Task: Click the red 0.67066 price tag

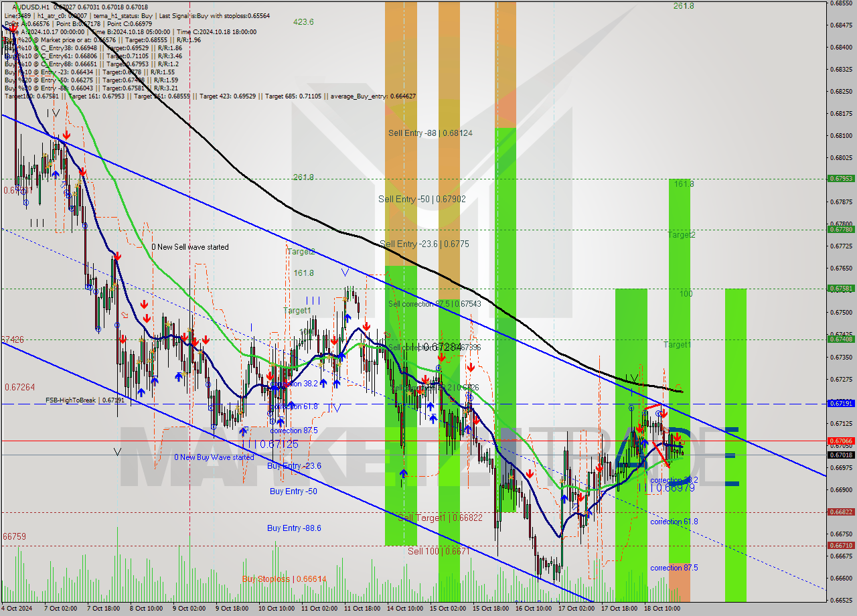Action: tap(841, 441)
